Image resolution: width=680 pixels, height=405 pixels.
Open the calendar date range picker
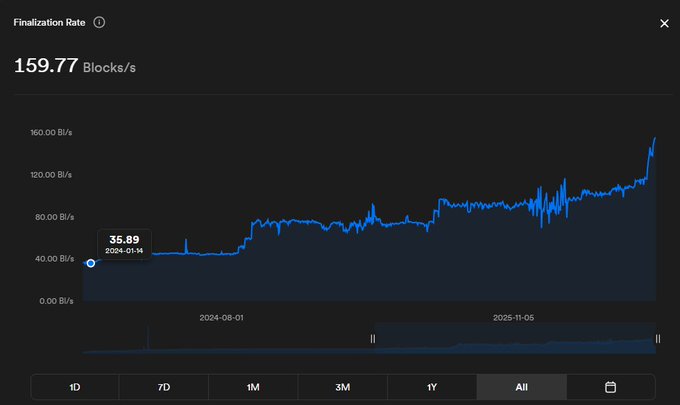[x=610, y=387]
